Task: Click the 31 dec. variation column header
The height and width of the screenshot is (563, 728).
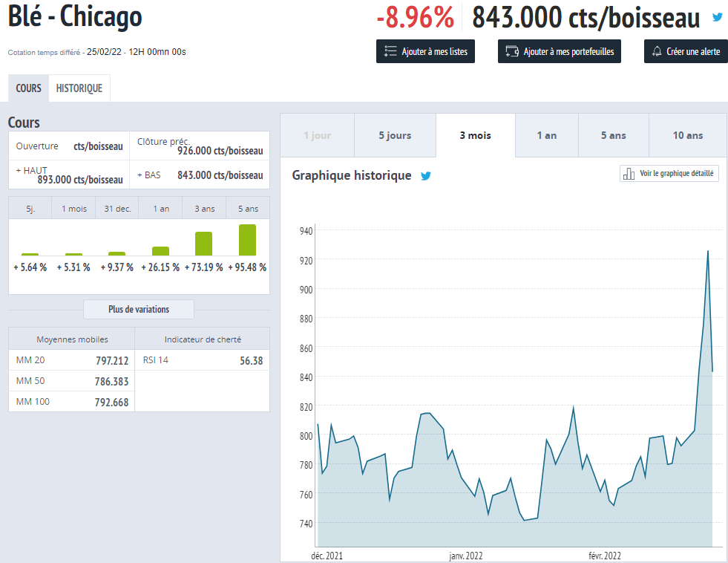Action: (117, 209)
